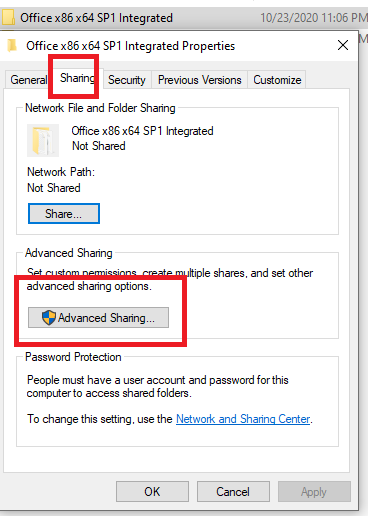Close the Properties dialog with the X

[x=343, y=45]
